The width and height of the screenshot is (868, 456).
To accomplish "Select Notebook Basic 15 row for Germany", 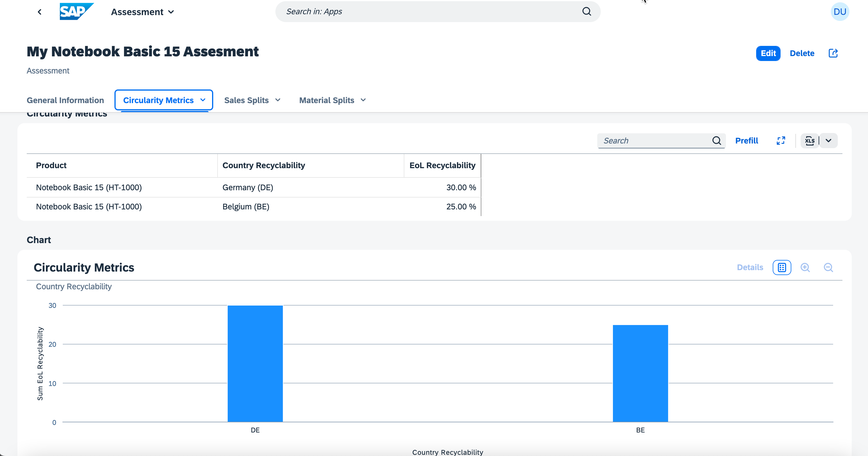I will pos(254,188).
